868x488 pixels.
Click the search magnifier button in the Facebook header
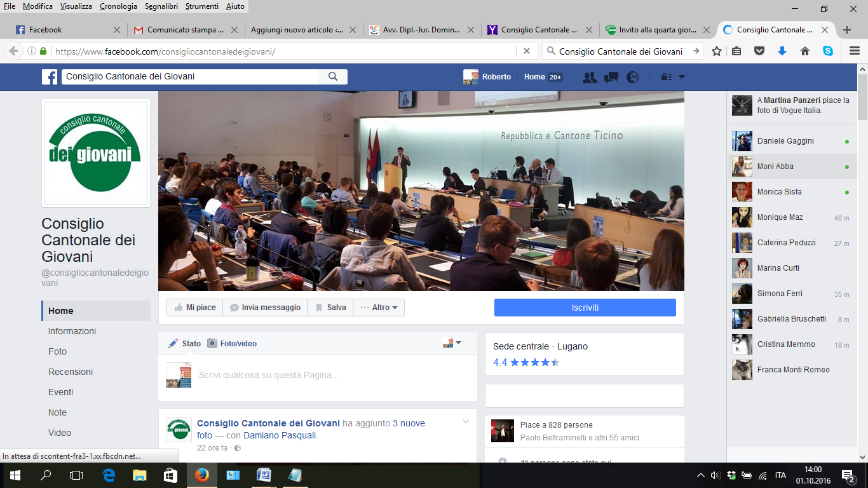[333, 77]
